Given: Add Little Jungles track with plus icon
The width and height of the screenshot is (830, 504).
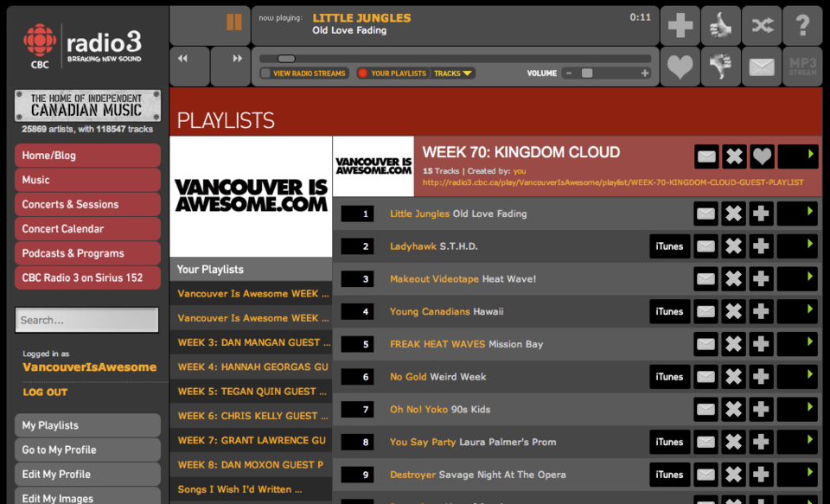Looking at the screenshot, I should coord(761,214).
